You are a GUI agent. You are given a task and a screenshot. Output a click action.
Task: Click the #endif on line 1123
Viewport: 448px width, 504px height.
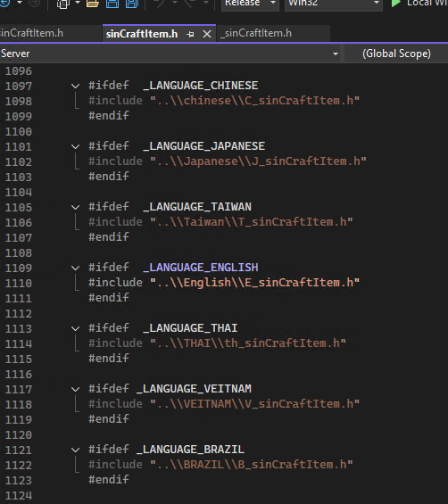109,480
